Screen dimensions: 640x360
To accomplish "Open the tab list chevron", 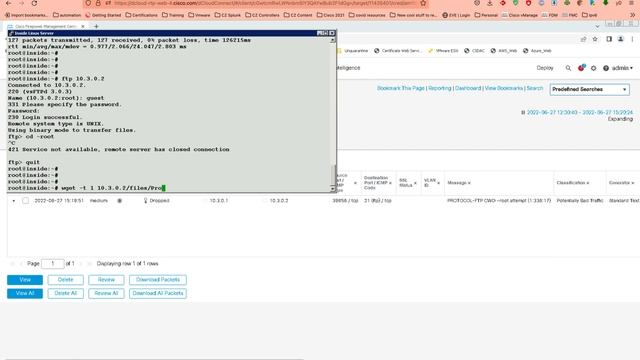I will click(598, 26).
